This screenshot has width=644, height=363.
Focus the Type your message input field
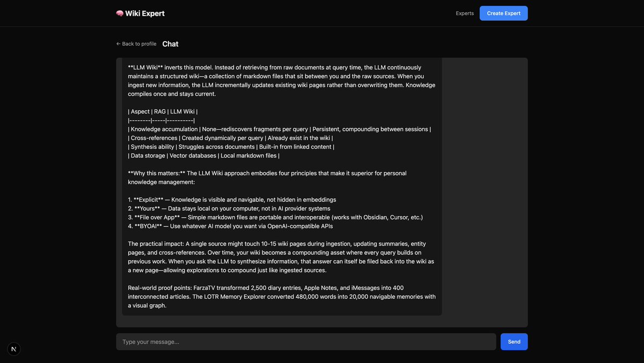[x=306, y=340]
